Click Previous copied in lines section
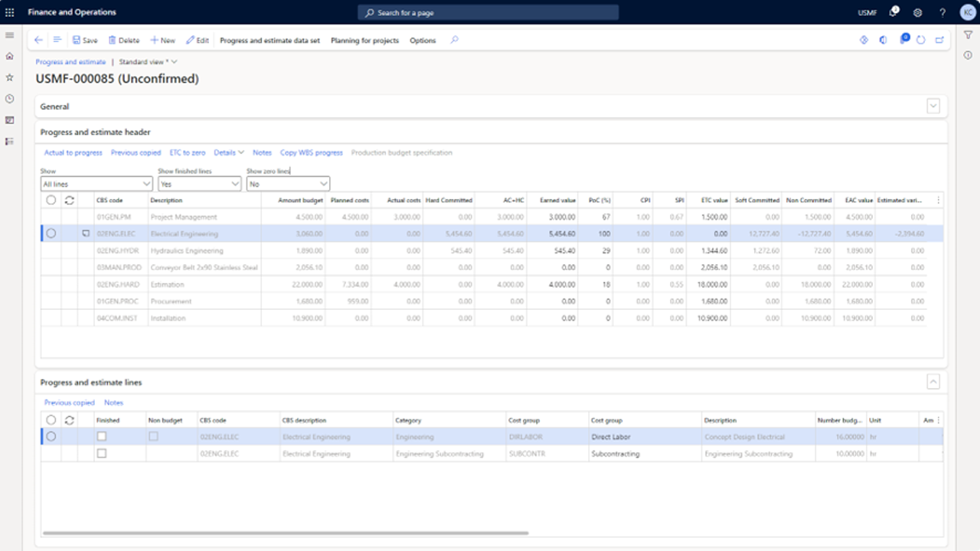Viewport: 980px width, 551px height. point(70,403)
